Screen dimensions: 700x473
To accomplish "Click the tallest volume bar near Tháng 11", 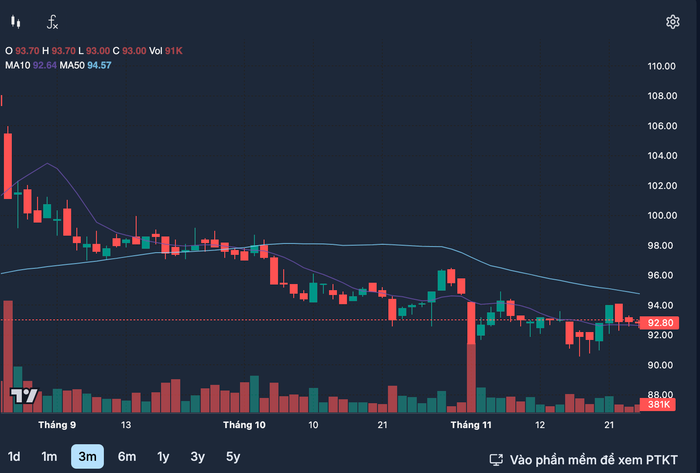I will click(x=471, y=378).
